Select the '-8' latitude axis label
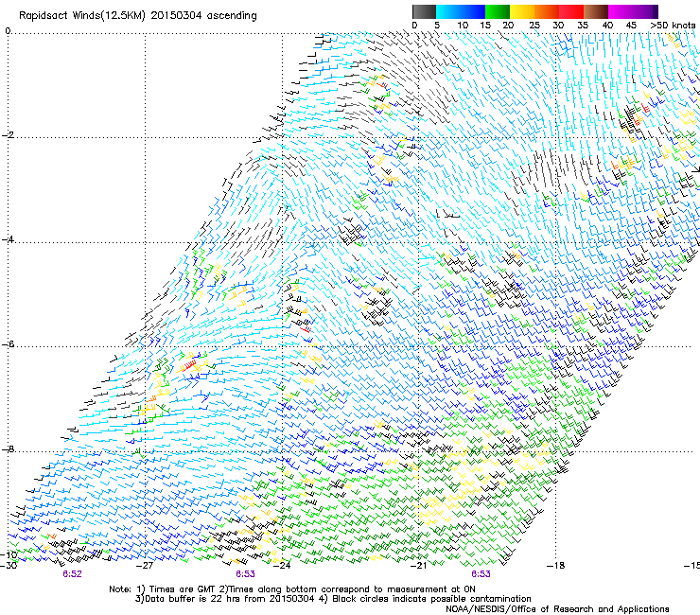 click(x=8, y=448)
